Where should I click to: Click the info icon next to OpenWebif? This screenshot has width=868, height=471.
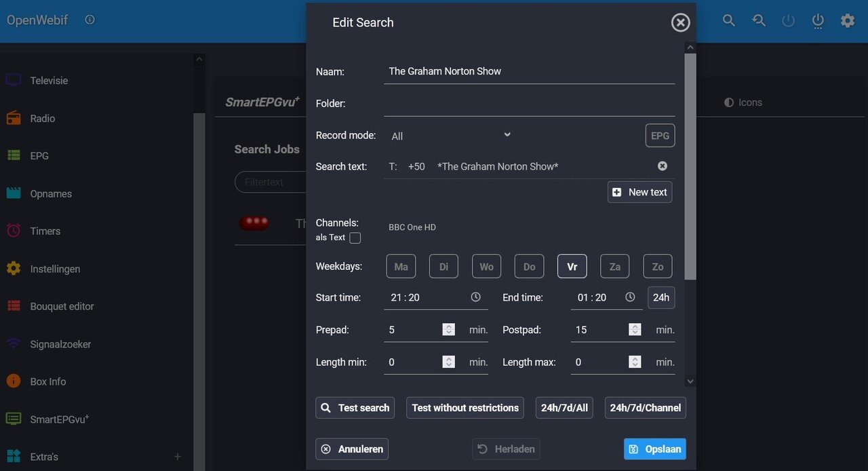(90, 20)
